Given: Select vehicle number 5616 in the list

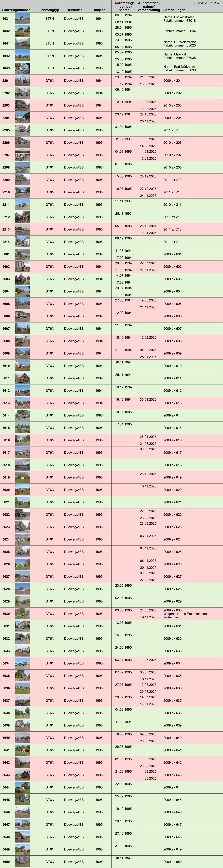Looking at the screenshot, I should point(6,440).
